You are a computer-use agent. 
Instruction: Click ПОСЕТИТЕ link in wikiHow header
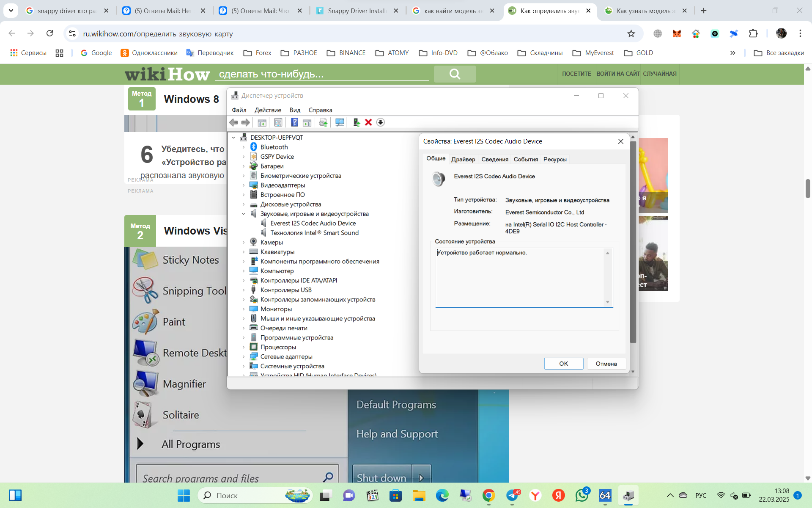(576, 74)
